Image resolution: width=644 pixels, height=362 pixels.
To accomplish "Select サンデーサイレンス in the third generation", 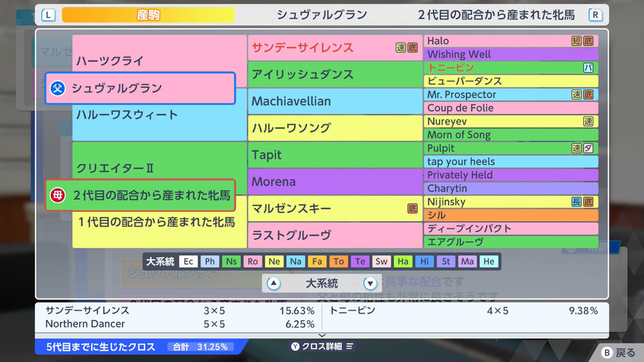I will tap(335, 48).
